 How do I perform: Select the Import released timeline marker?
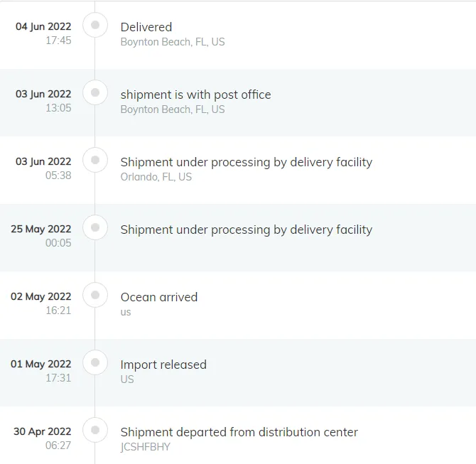(x=95, y=362)
